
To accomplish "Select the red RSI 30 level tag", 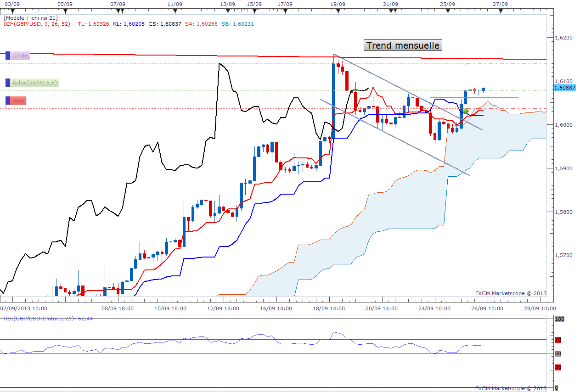I will pyautogui.click(x=558, y=367).
